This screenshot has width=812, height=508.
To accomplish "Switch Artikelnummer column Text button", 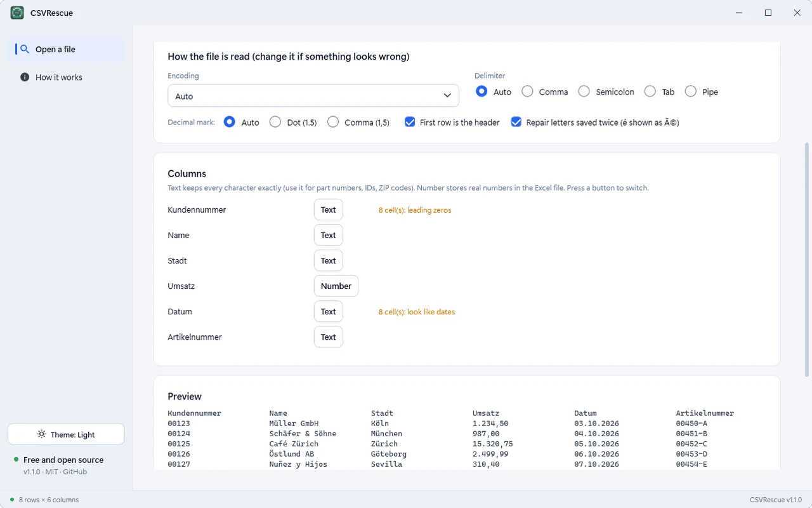I will point(329,337).
